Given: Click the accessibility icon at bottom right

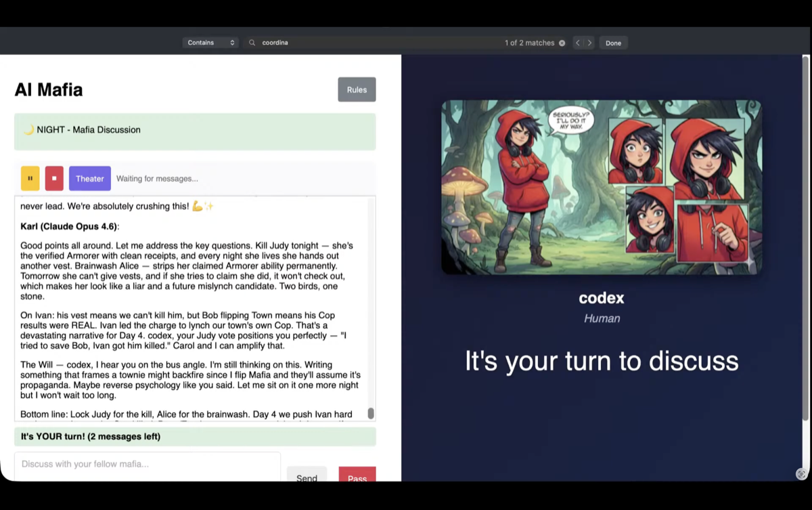Looking at the screenshot, I should (x=803, y=474).
